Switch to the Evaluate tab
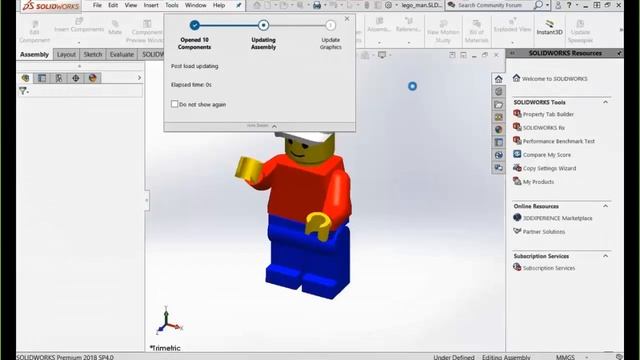 pyautogui.click(x=122, y=54)
